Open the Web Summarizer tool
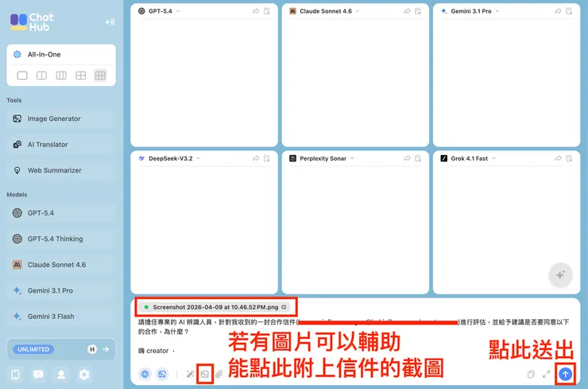The image size is (588, 389). pyautogui.click(x=61, y=170)
